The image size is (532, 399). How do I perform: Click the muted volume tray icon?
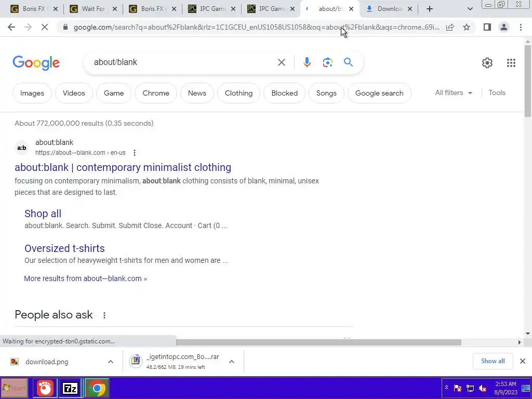click(483, 389)
